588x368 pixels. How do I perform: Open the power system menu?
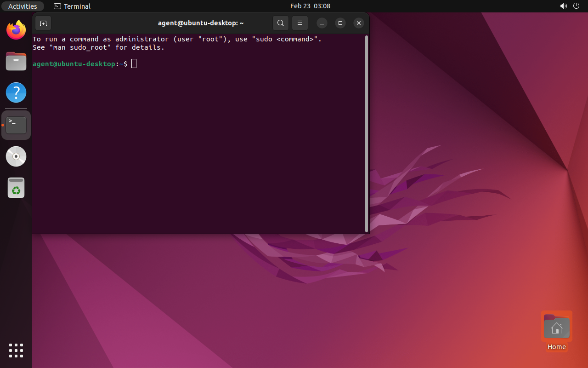(577, 6)
